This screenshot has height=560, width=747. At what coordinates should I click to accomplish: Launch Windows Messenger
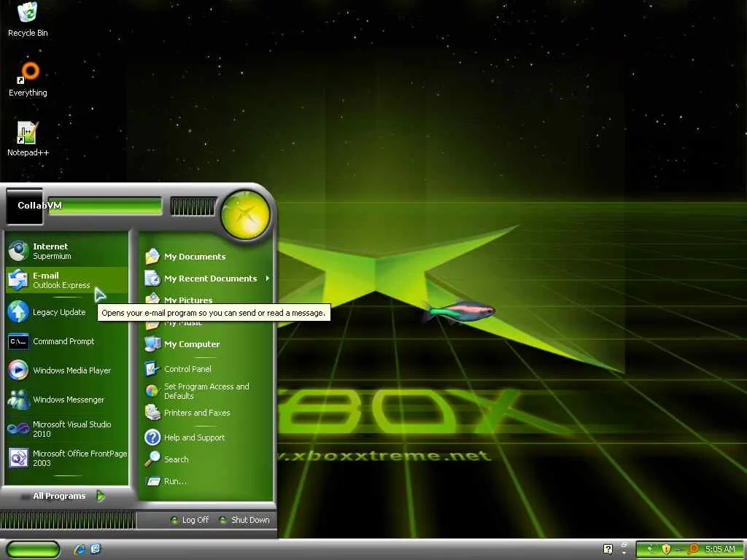[66, 400]
